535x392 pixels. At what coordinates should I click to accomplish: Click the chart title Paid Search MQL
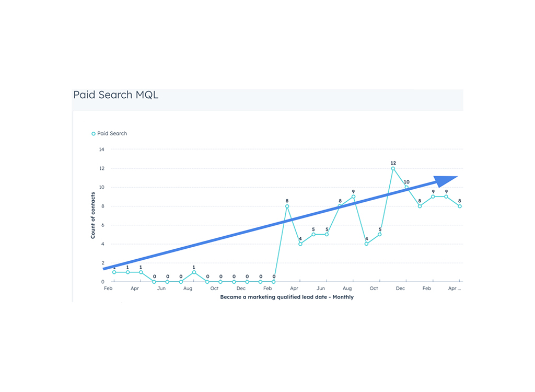(115, 95)
